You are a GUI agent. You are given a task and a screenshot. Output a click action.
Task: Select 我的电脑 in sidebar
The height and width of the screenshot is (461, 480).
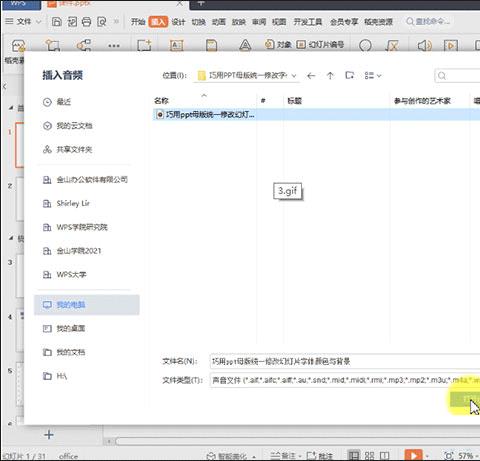87,305
